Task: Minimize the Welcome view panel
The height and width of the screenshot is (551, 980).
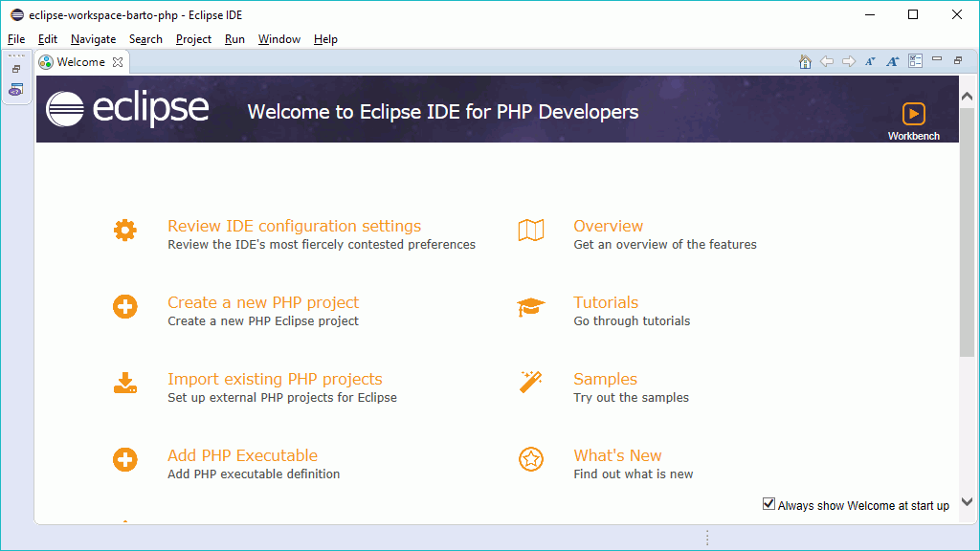Action: (x=937, y=59)
